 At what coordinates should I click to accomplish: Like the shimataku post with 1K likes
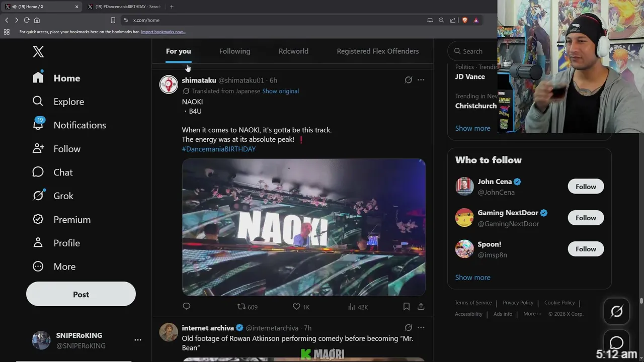296,307
